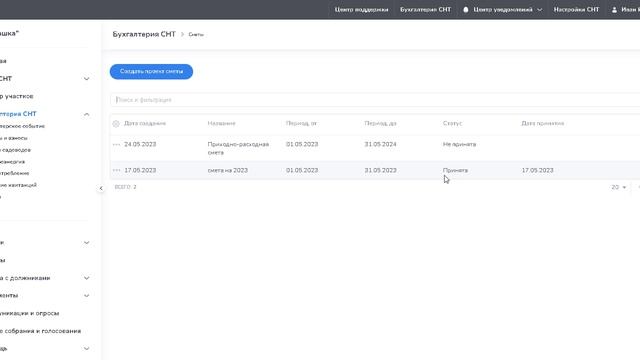Screen dimensions: 640x360
Task: Click the Не принята status cell
Action: coord(460,144)
